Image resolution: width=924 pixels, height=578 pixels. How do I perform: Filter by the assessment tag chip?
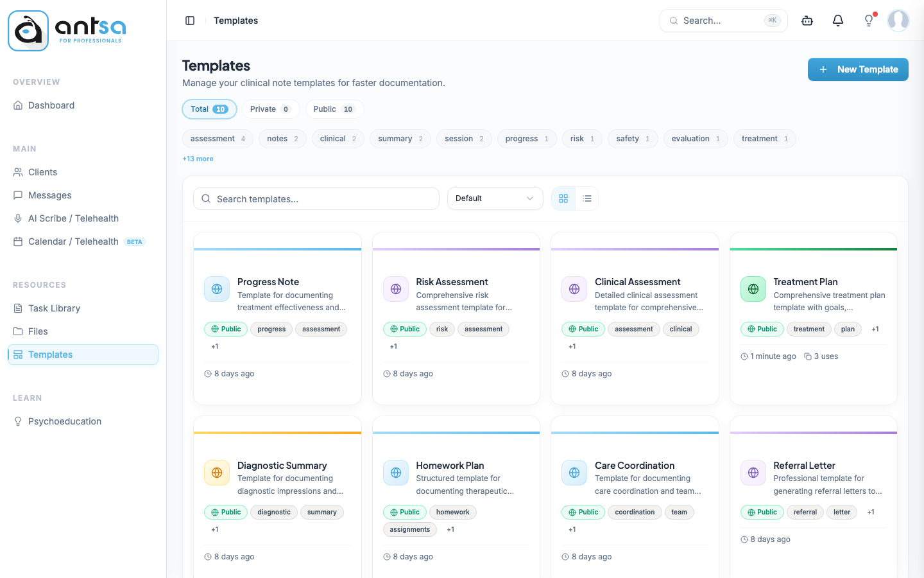click(218, 139)
